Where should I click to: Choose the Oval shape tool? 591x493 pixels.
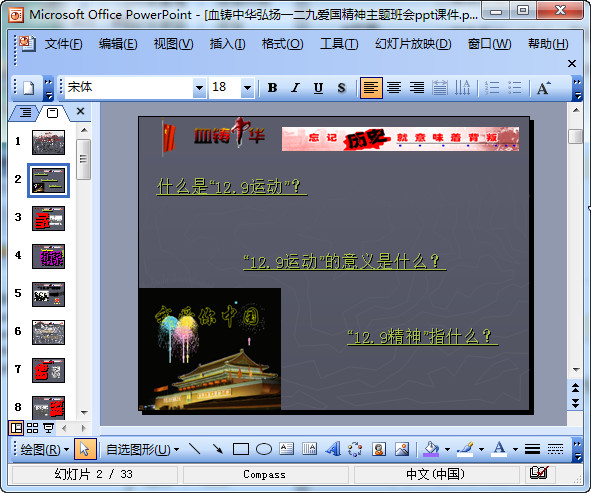pos(264,449)
